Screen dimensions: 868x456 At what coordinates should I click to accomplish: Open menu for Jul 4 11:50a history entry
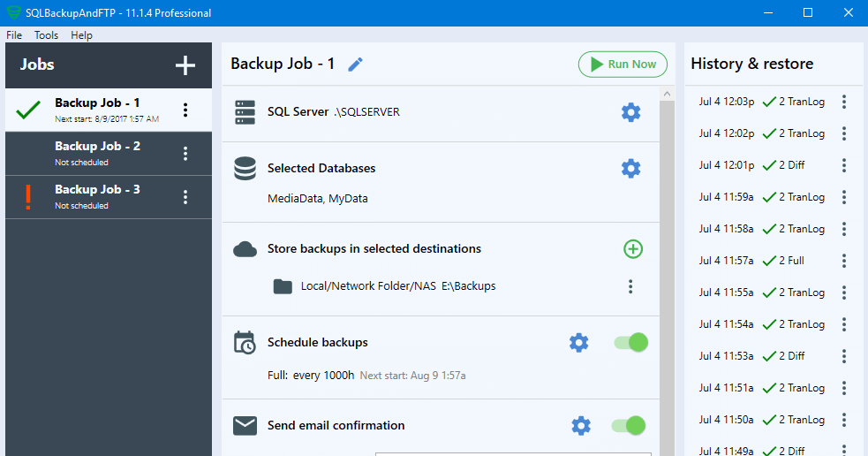(x=843, y=420)
